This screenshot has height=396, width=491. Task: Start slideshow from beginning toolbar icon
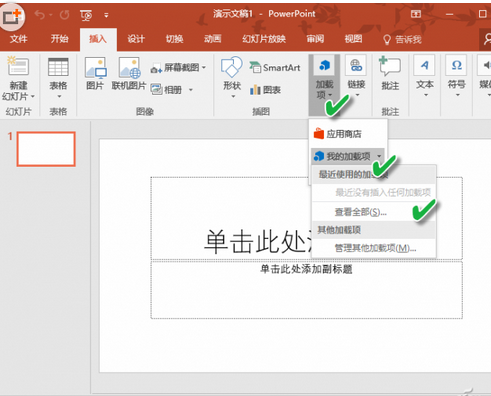pyautogui.click(x=86, y=15)
